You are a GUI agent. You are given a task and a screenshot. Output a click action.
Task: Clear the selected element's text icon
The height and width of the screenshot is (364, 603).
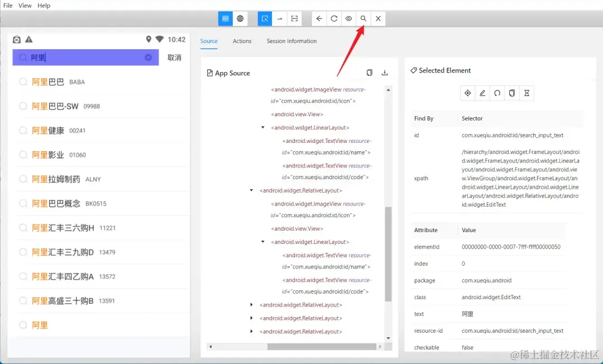pos(497,93)
